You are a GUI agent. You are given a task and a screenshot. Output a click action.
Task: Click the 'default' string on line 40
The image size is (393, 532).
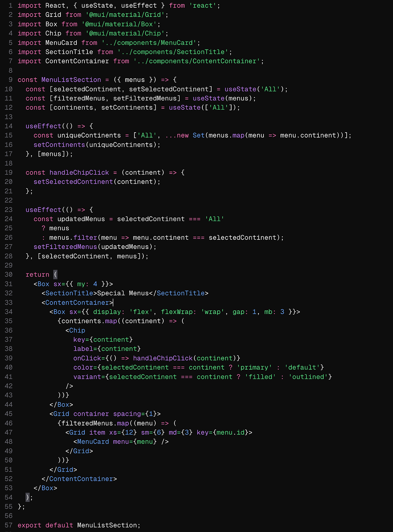coord(302,367)
